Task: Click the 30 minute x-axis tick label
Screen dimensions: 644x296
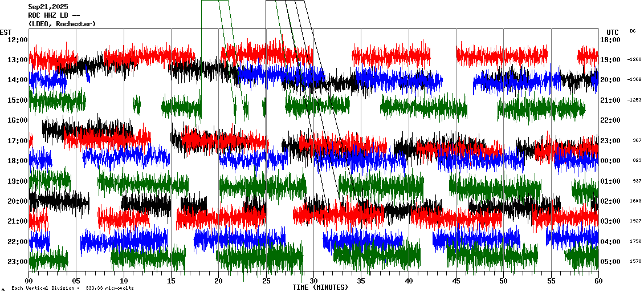Action: [x=313, y=281]
